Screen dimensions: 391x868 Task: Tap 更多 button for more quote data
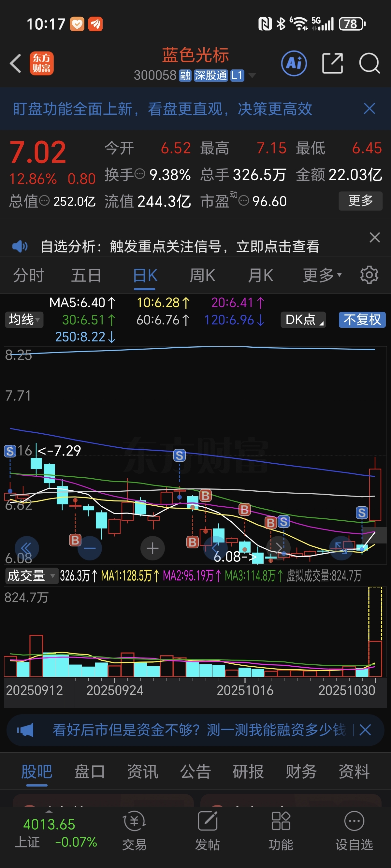click(360, 201)
